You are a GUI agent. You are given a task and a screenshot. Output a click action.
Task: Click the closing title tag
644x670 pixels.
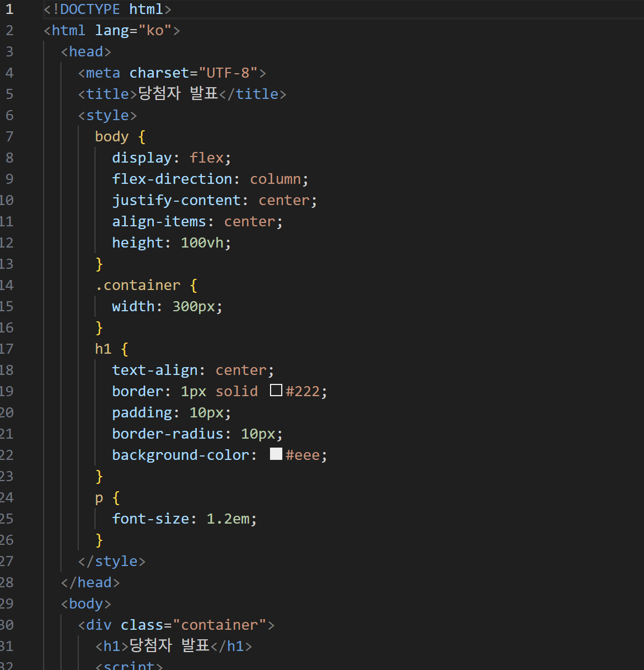pos(253,94)
